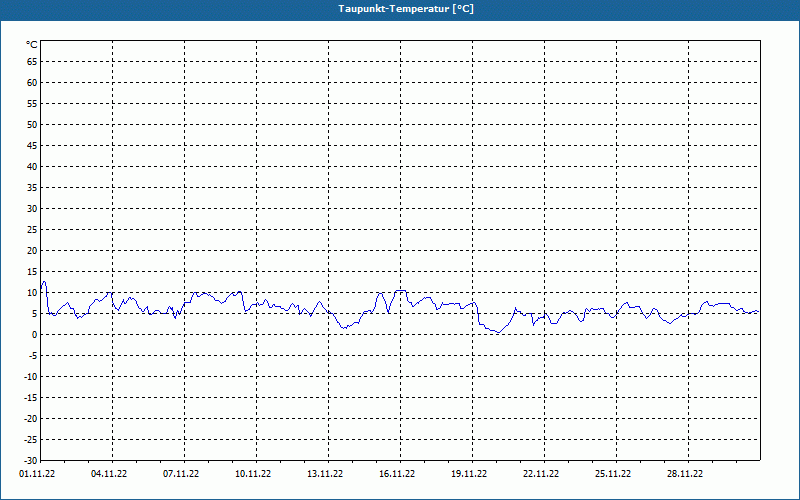Select the 25.11.22 date label
800x500 pixels.
coord(613,474)
